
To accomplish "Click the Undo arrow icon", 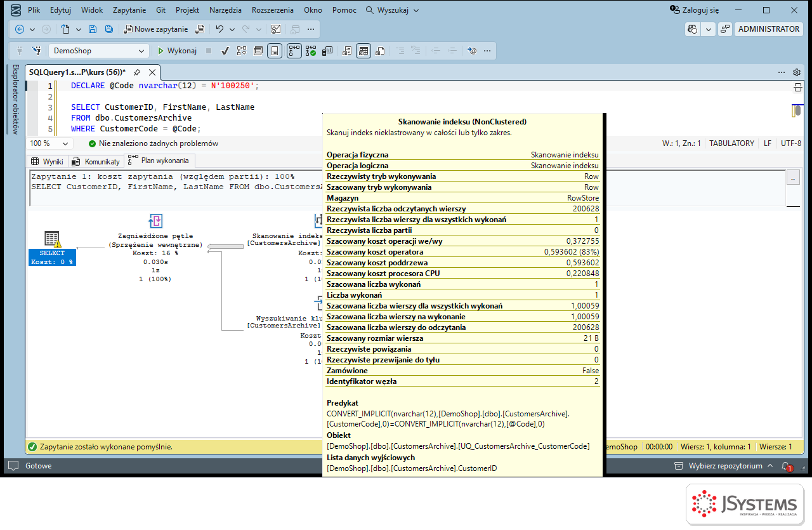I will (219, 29).
